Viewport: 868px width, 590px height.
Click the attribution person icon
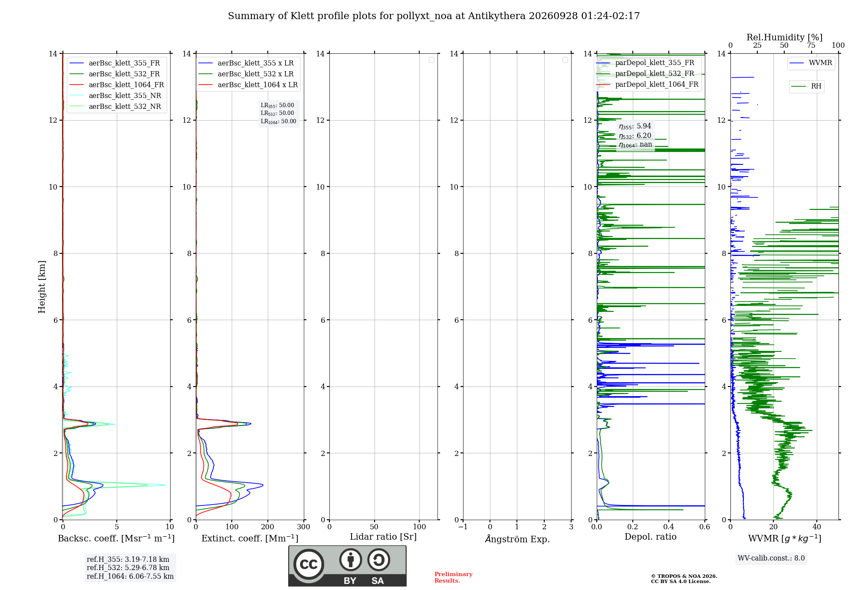pos(351,560)
